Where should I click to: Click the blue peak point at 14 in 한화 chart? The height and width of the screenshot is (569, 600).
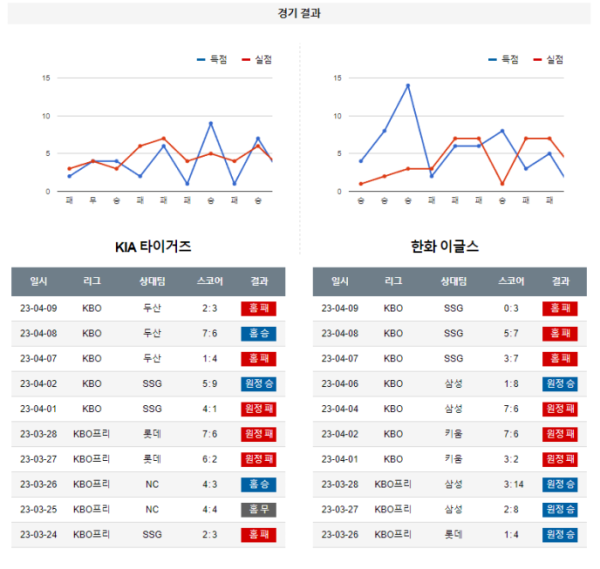(408, 86)
